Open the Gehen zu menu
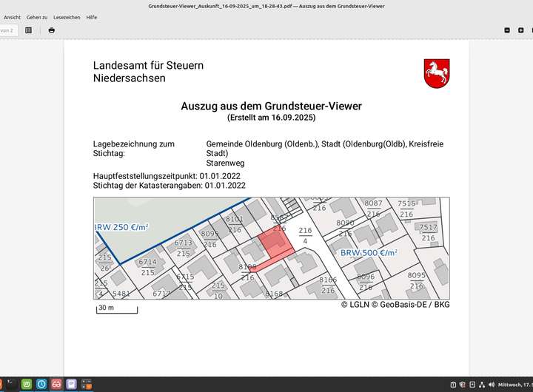This screenshot has width=533, height=392. click(x=37, y=17)
